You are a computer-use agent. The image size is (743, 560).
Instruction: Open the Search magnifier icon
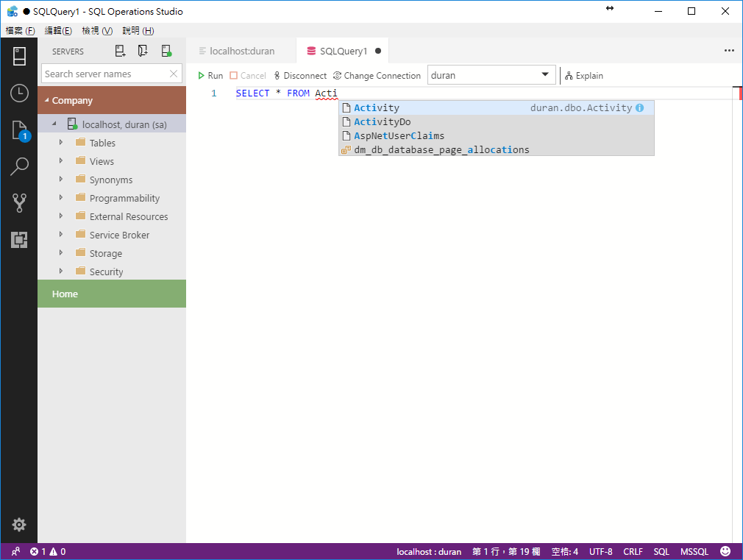click(19, 166)
